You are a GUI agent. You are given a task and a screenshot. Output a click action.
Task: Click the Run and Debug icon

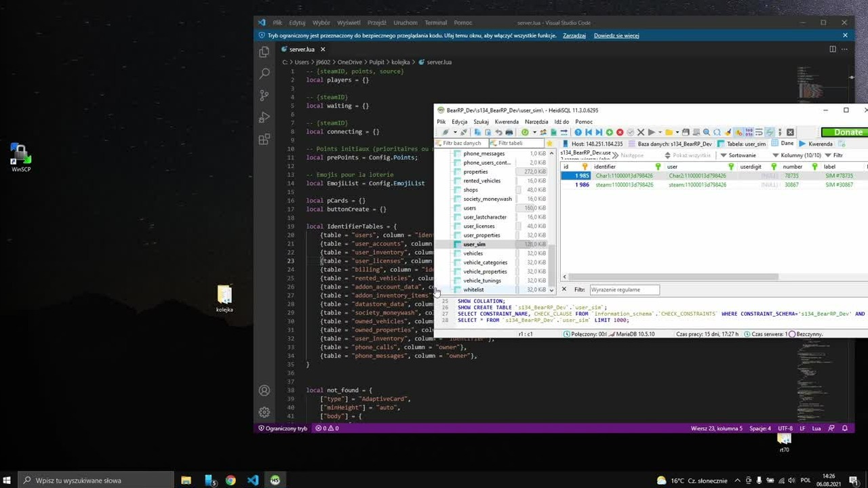pos(264,118)
